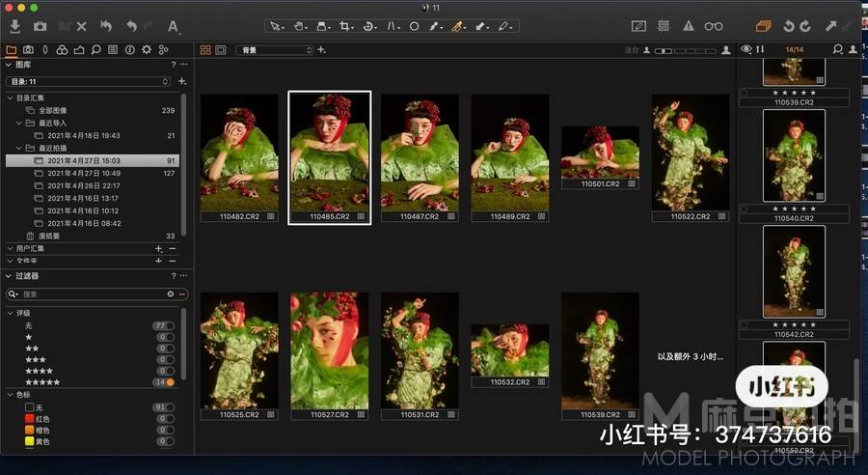Open the Color circles tool tab
The width and height of the screenshot is (868, 475).
(62, 50)
